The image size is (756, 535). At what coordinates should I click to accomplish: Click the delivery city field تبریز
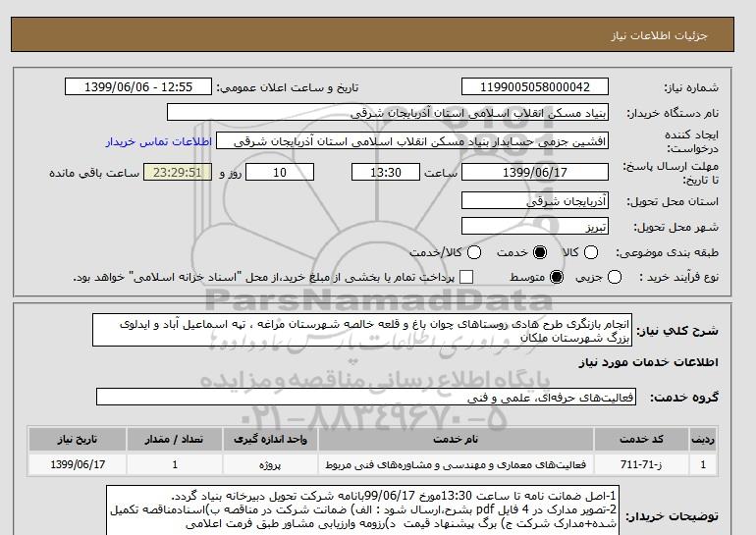[535, 226]
